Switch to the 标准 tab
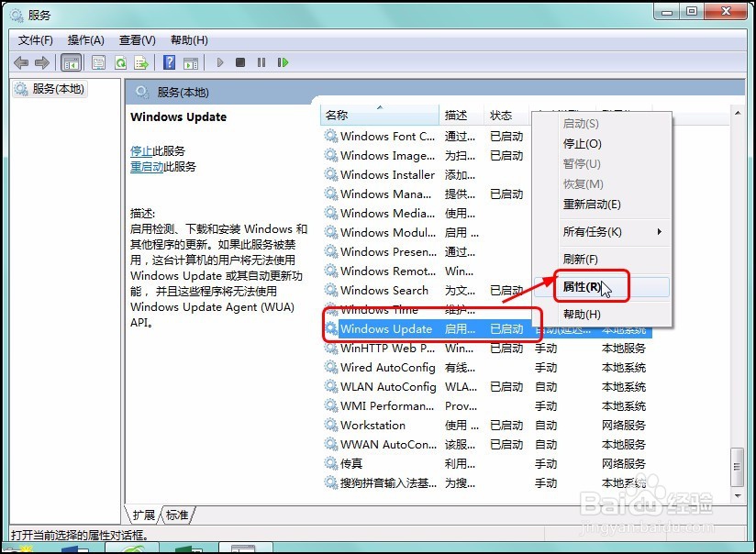Screen dimensions: 756x554 coord(177,515)
